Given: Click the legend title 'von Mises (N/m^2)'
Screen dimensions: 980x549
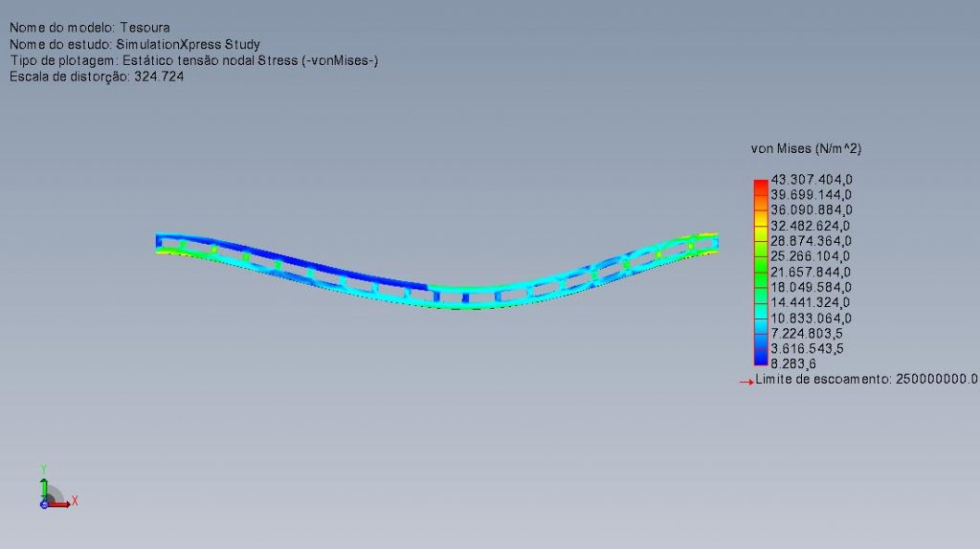Looking at the screenshot, I should 806,148.
